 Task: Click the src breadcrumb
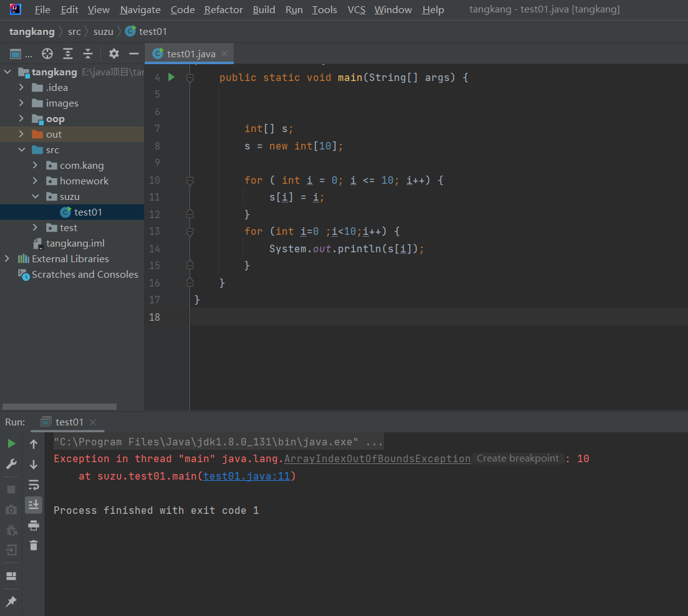[x=74, y=32]
